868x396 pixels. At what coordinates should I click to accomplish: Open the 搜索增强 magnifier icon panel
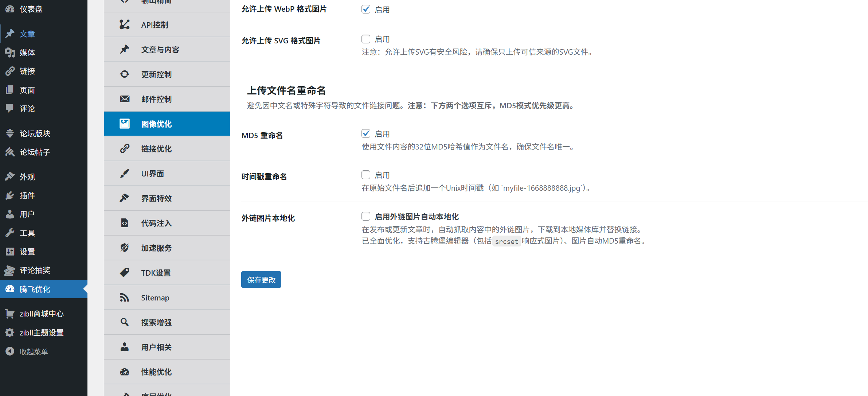pos(124,322)
